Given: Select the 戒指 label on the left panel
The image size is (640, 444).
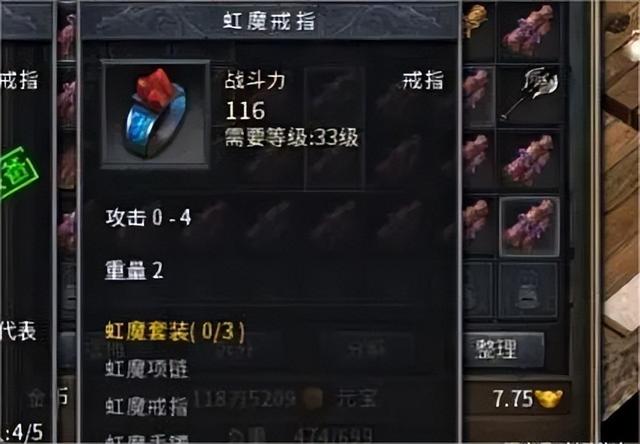Looking at the screenshot, I should (x=19, y=80).
